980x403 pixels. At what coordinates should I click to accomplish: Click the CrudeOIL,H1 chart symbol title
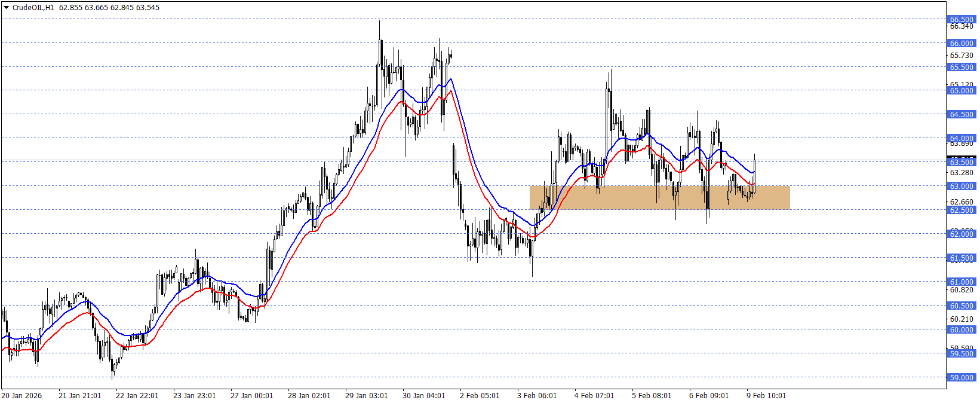(33, 8)
